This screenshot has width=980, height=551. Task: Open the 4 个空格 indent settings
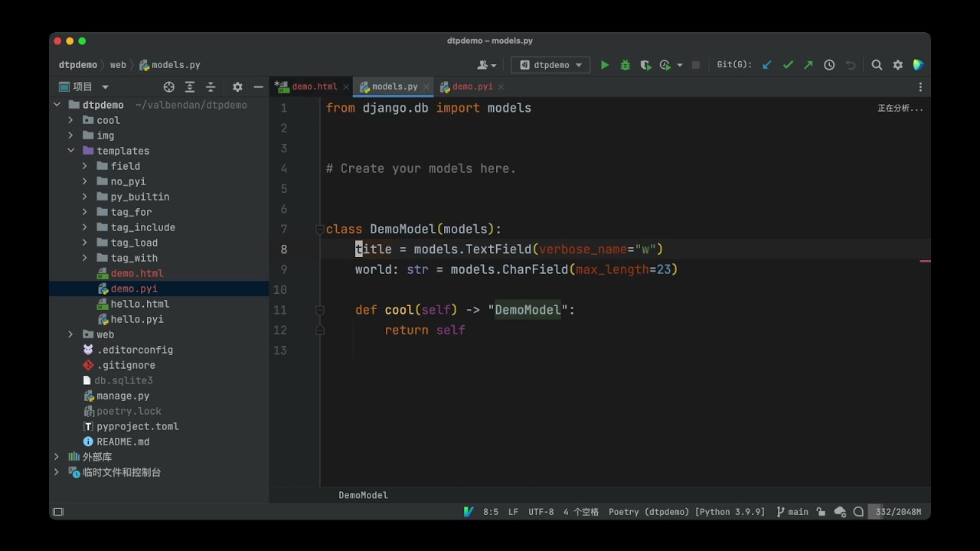tap(581, 512)
